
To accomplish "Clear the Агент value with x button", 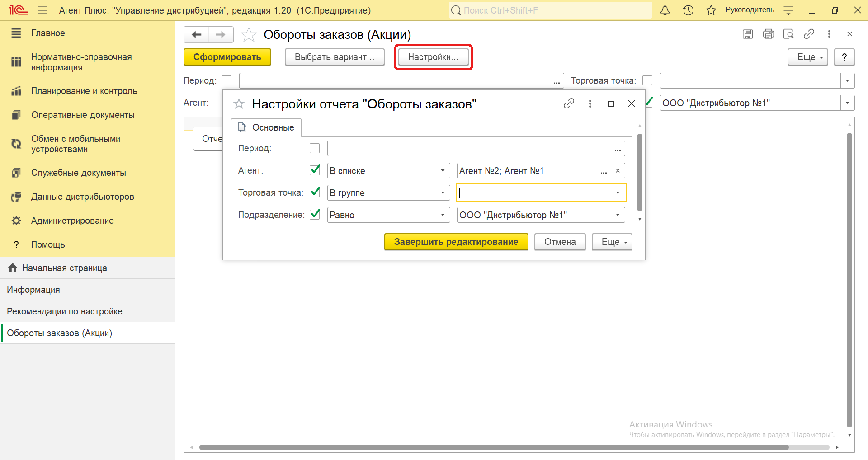I will pos(618,171).
